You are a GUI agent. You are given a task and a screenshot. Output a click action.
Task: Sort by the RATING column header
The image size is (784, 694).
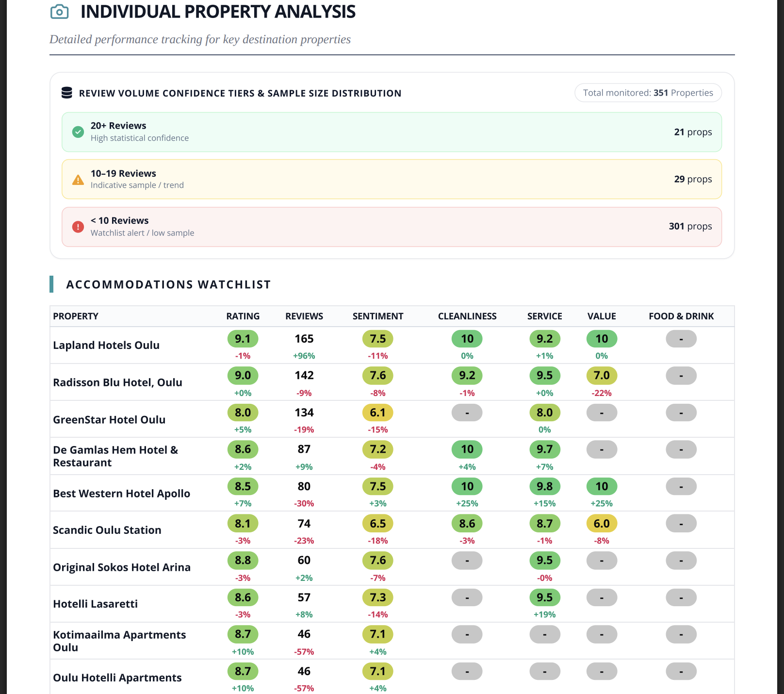pos(243,316)
